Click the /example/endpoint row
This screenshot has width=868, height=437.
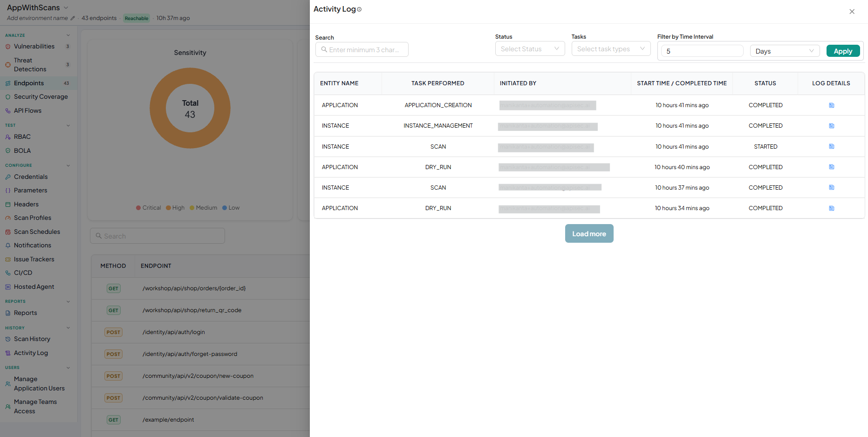(x=201, y=420)
